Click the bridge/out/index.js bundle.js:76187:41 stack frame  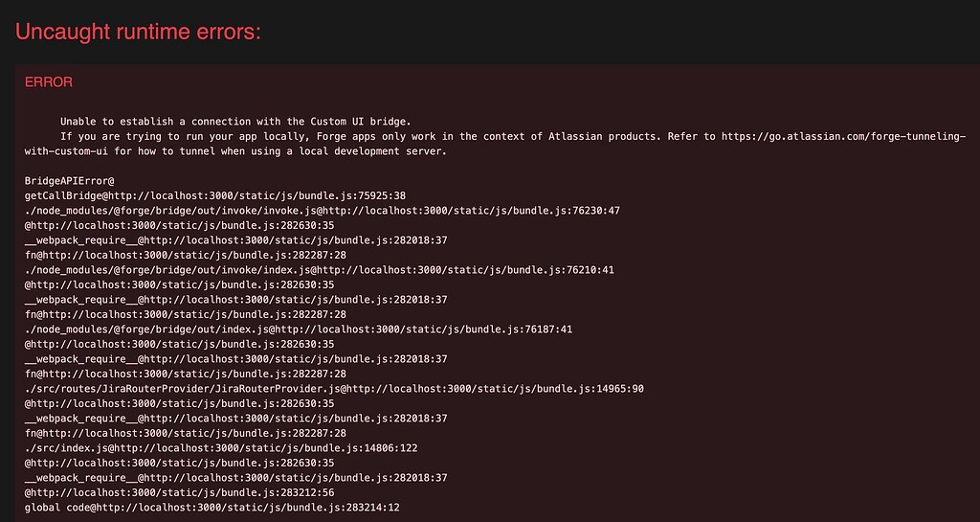coord(299,329)
